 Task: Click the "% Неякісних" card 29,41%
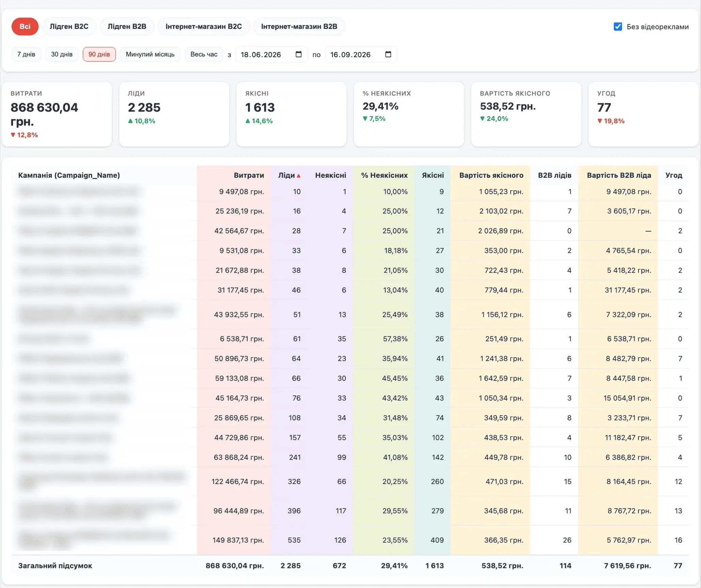(x=409, y=114)
